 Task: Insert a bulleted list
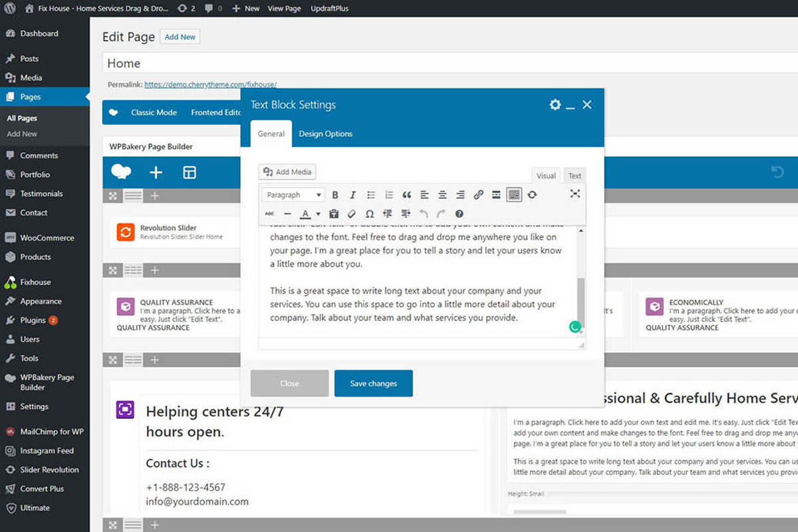click(x=371, y=195)
